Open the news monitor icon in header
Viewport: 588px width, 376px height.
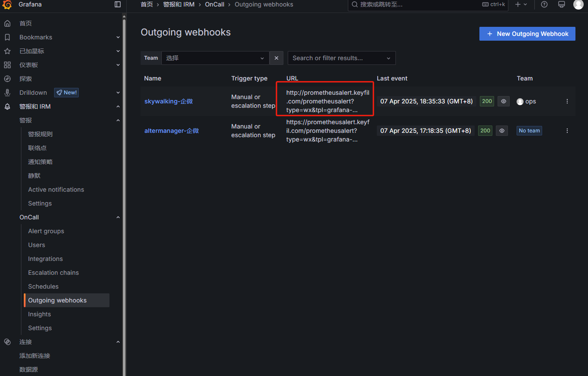tap(562, 4)
